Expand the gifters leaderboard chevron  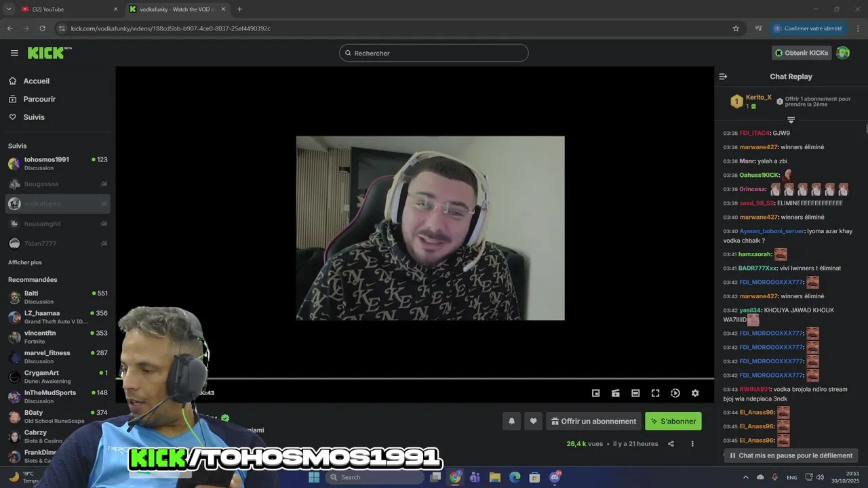(x=791, y=120)
